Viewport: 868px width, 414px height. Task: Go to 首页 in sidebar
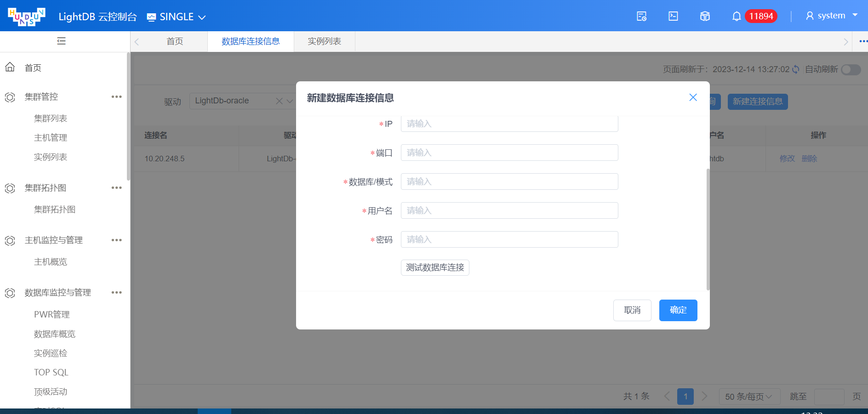coord(33,68)
